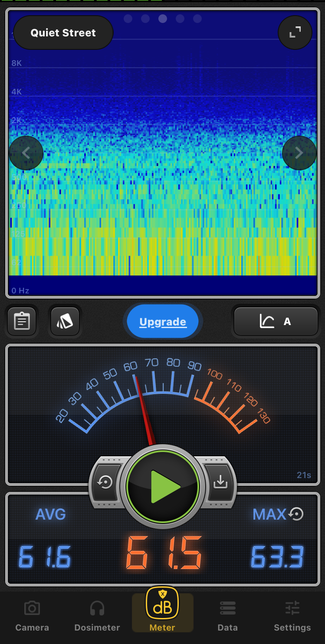This screenshot has height=644, width=325.
Task: Expand spectrogram to fullscreen
Action: [x=295, y=33]
